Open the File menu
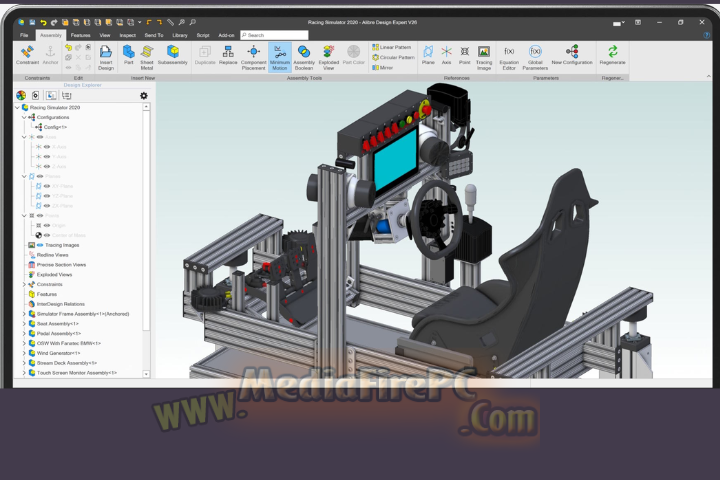720x480 pixels. coord(24,35)
